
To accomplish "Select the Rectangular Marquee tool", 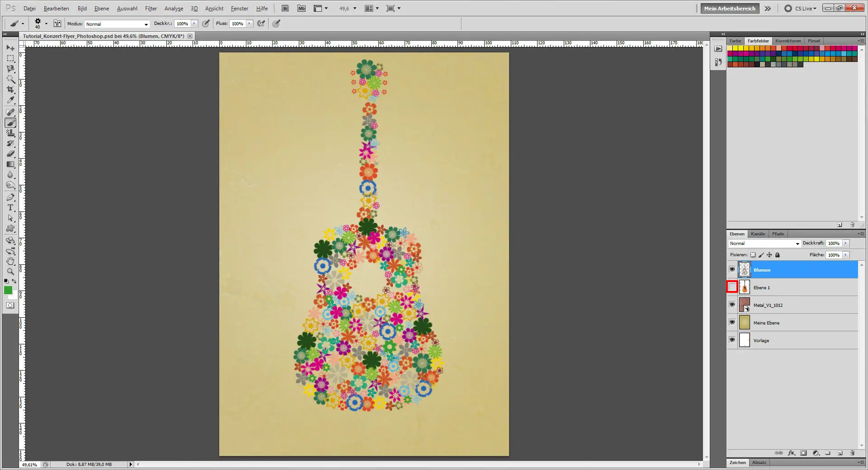I will point(10,58).
